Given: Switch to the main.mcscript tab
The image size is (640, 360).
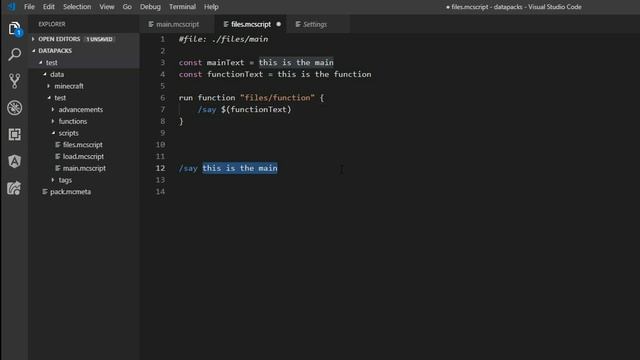Looking at the screenshot, I should 177,24.
